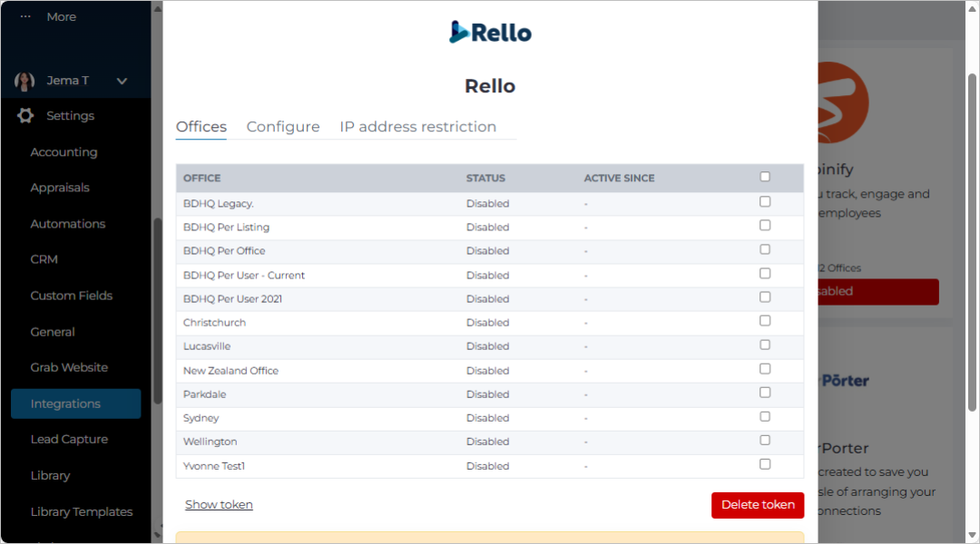Click the Yvonne Test1 office name
This screenshot has height=544, width=980.
click(214, 466)
